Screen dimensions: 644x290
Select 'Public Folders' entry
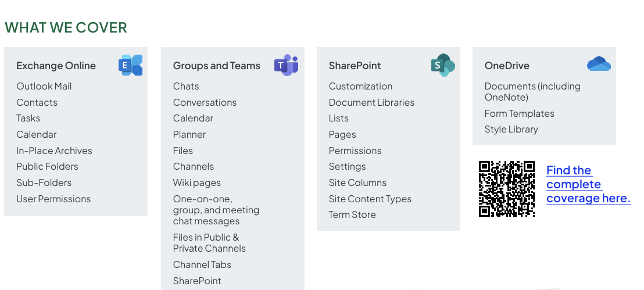47,166
